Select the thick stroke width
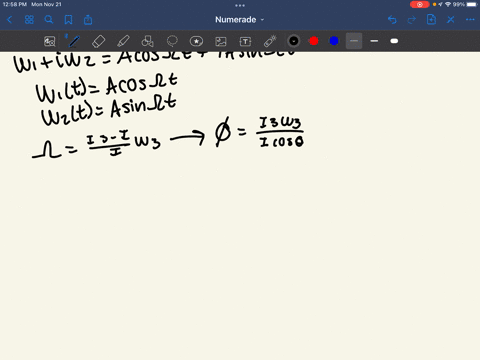Screen dimensions: 480x360 coord(394,41)
